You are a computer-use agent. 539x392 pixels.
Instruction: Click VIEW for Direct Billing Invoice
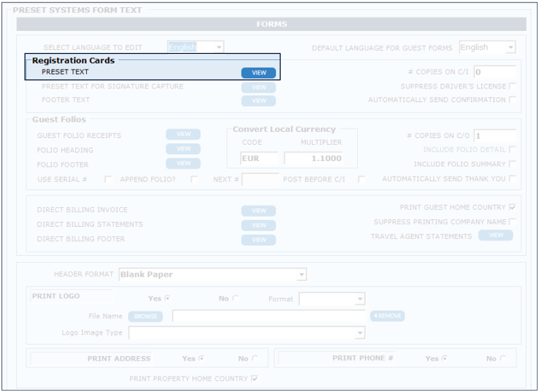pos(258,211)
